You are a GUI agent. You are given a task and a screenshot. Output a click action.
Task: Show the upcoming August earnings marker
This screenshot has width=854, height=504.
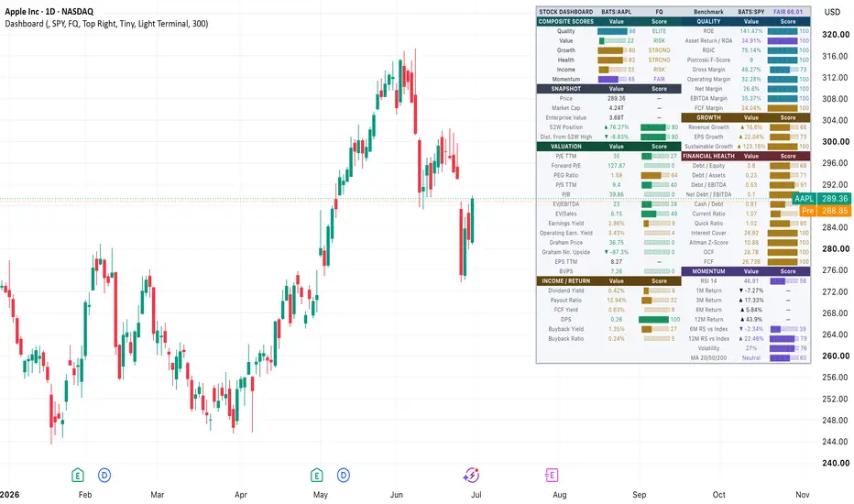click(552, 475)
